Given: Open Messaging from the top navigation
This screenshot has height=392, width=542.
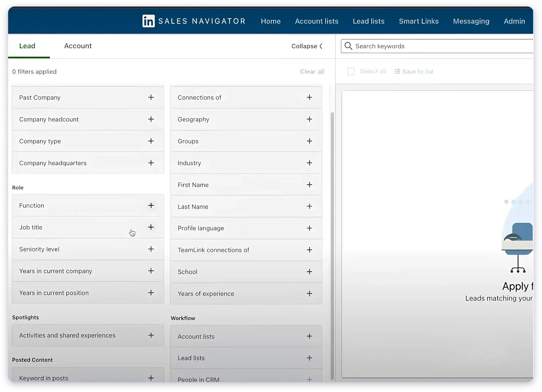Looking at the screenshot, I should [471, 21].
